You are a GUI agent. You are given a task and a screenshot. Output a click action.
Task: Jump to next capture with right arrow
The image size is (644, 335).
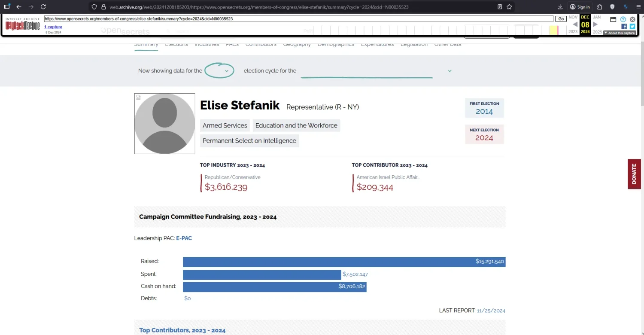[x=595, y=24]
